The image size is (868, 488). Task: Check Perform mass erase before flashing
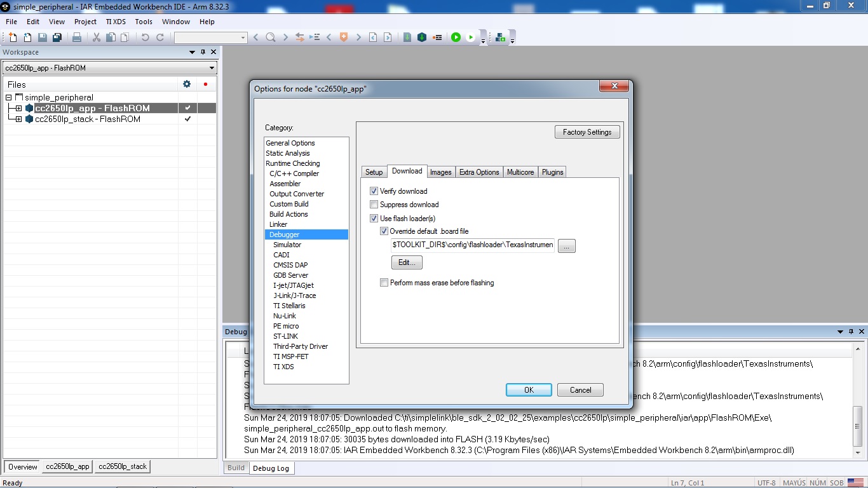(x=384, y=283)
